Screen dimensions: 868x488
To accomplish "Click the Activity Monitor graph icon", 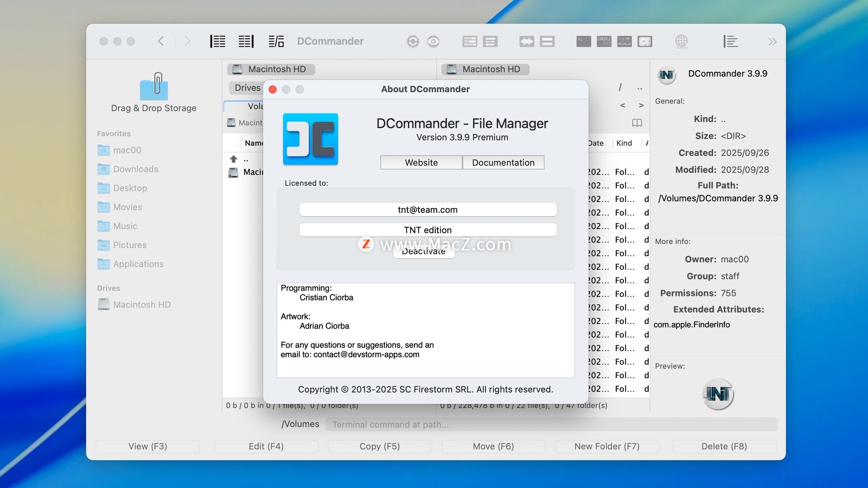I will tap(624, 42).
